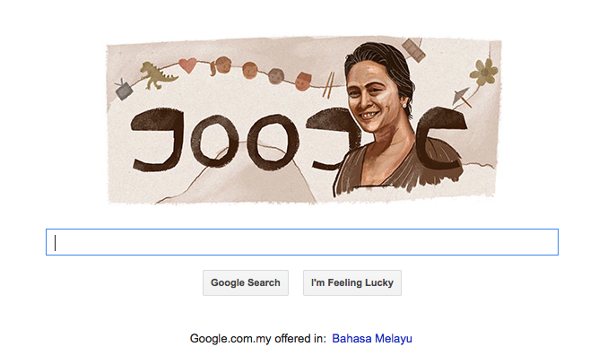590x364 pixels.
Task: Click the small gray television in the doodle
Action: point(124,90)
